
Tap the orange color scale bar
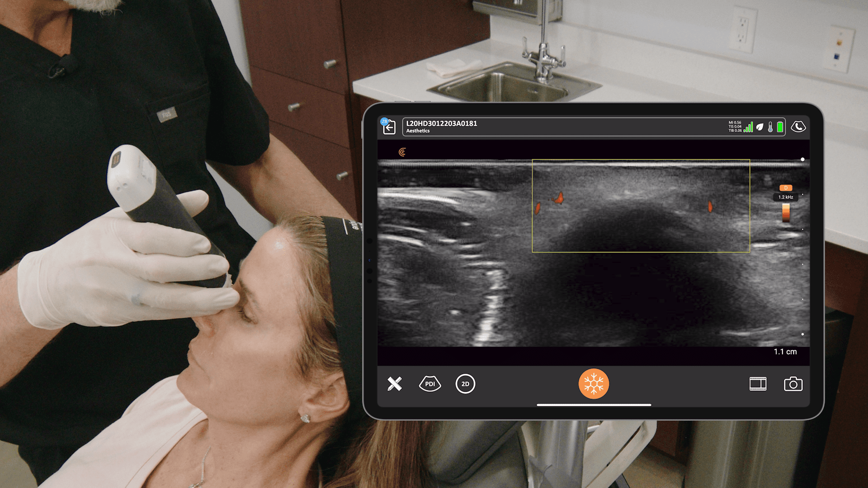786,213
